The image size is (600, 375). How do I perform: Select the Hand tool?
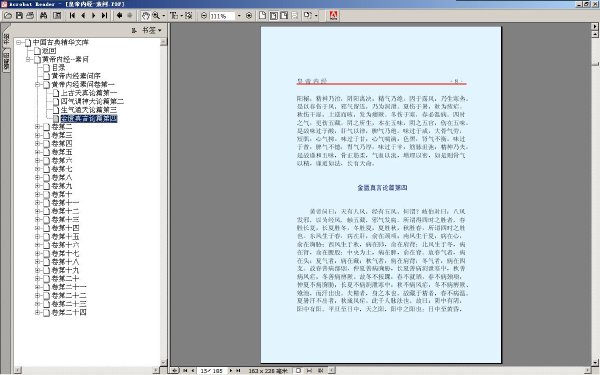pyautogui.click(x=145, y=16)
